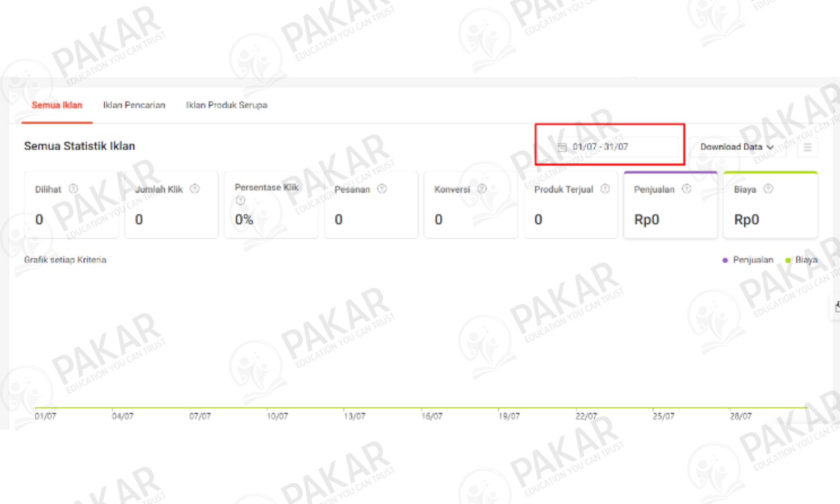Toggle the green Biaya legend entry
The height and width of the screenshot is (504, 840).
[801, 260]
